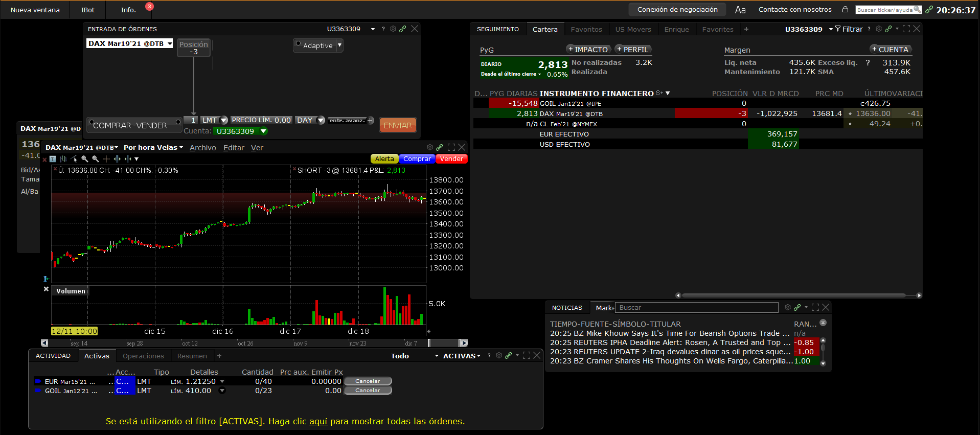The image size is (980, 435).
Task: Remove the Volumen sub-chart with its X
Action: [46, 289]
